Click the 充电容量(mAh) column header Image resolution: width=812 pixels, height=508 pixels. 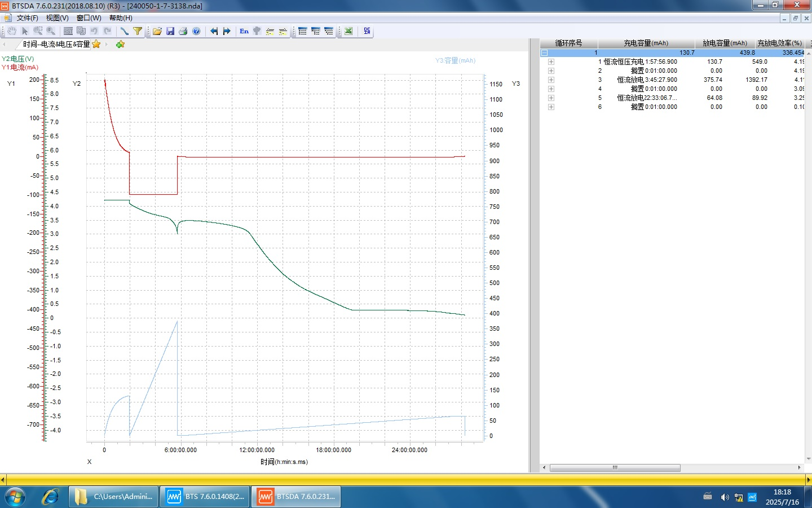tap(646, 43)
